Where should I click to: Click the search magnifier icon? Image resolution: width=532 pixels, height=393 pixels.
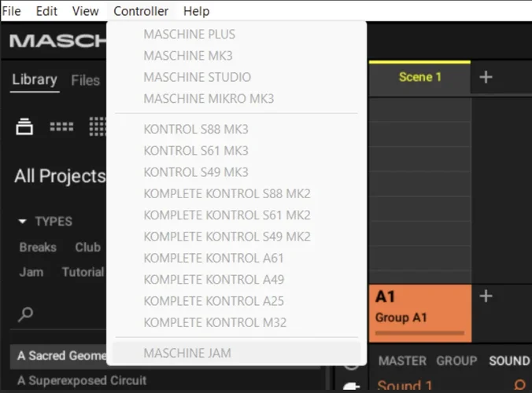25,314
